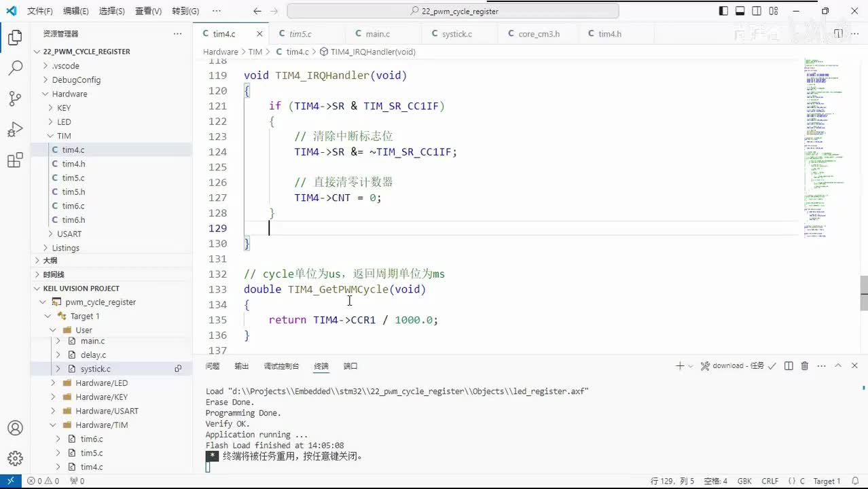Expand the LED folder
The image size is (868, 489).
[x=111, y=122]
